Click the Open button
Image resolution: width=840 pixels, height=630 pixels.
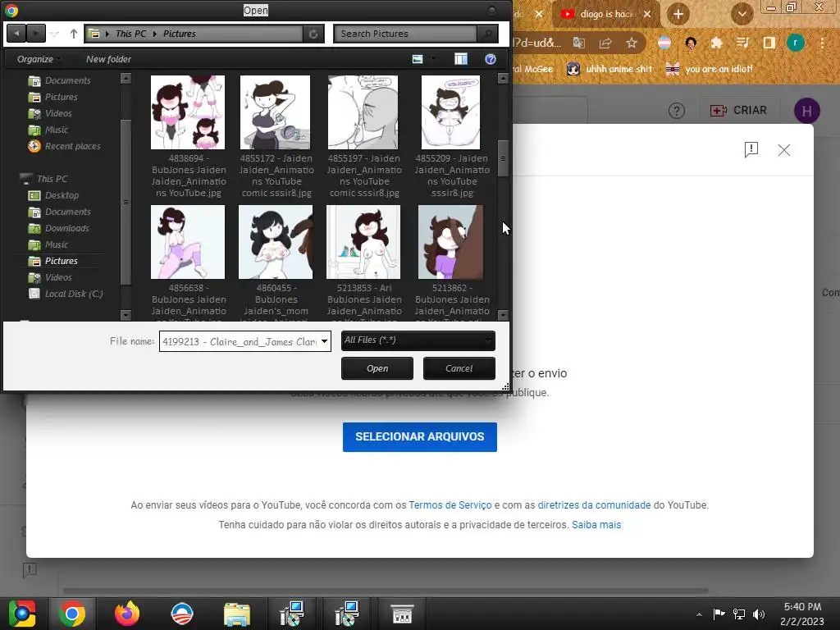377,368
